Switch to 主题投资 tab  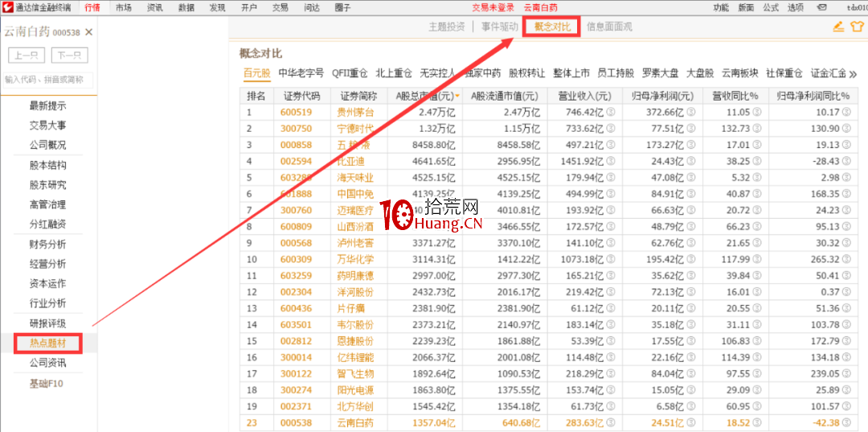pyautogui.click(x=447, y=27)
